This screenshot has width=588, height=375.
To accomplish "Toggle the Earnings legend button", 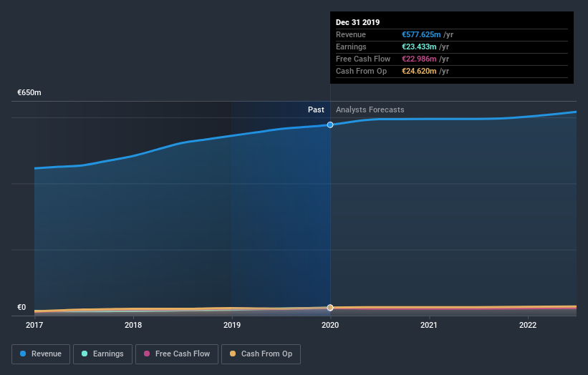I will 102,354.
